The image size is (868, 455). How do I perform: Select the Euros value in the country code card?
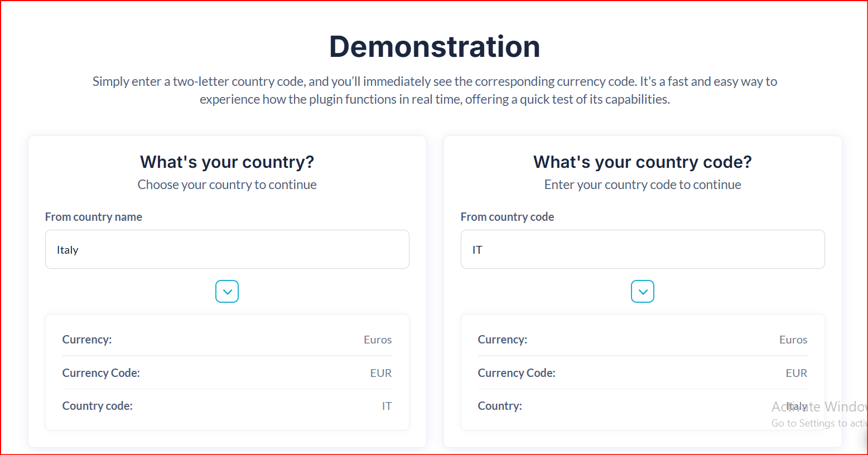(x=793, y=340)
